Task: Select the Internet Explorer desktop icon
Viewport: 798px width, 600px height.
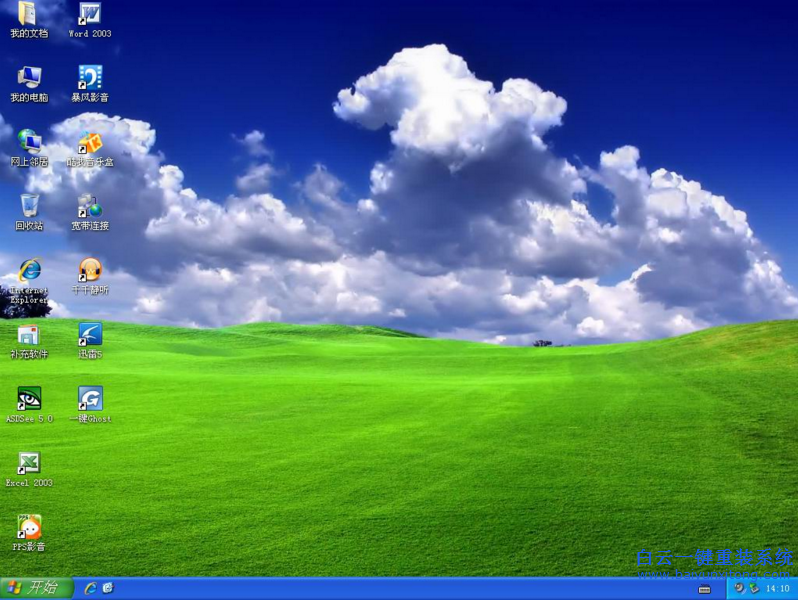Action: [x=29, y=270]
